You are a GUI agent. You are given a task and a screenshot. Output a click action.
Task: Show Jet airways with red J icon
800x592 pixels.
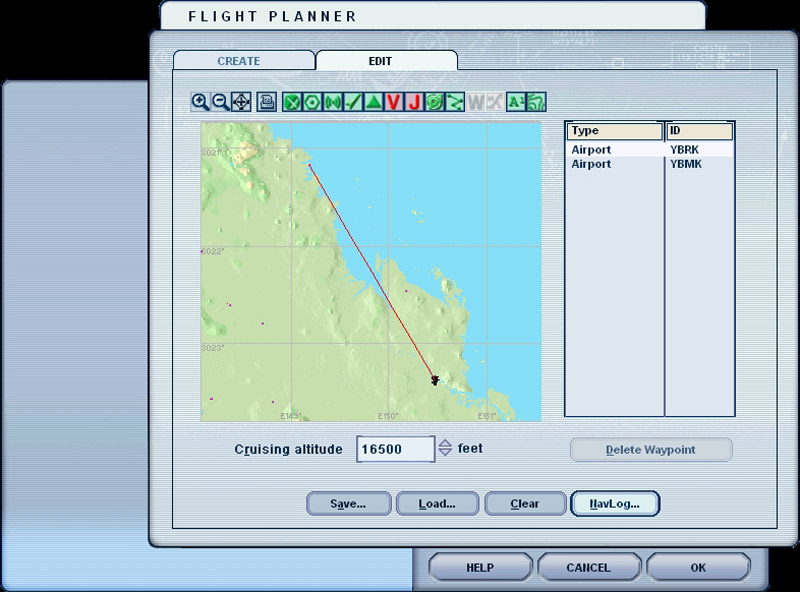click(413, 101)
